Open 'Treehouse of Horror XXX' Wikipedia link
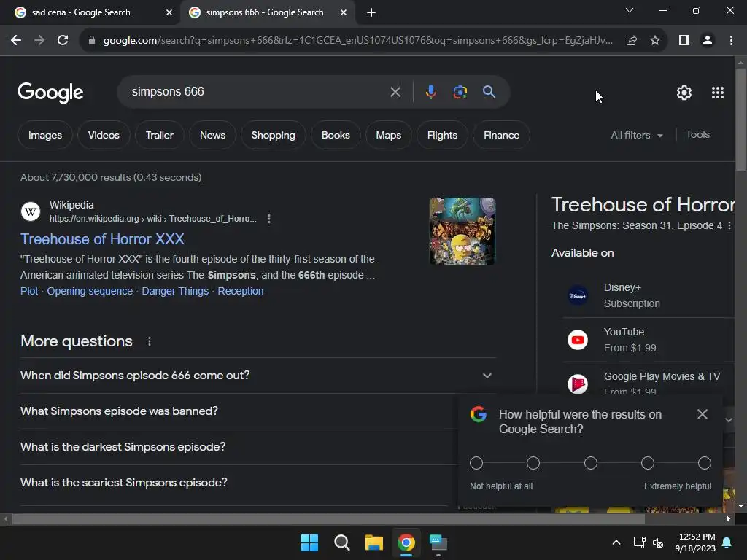 [102, 239]
